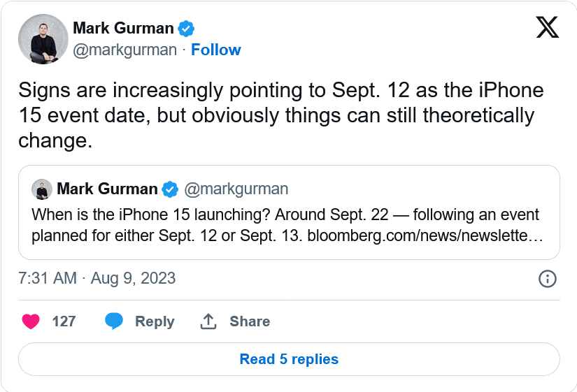Click the quoted tweet's iPhone 15 launch text
The height and width of the screenshot is (392, 577).
287,225
